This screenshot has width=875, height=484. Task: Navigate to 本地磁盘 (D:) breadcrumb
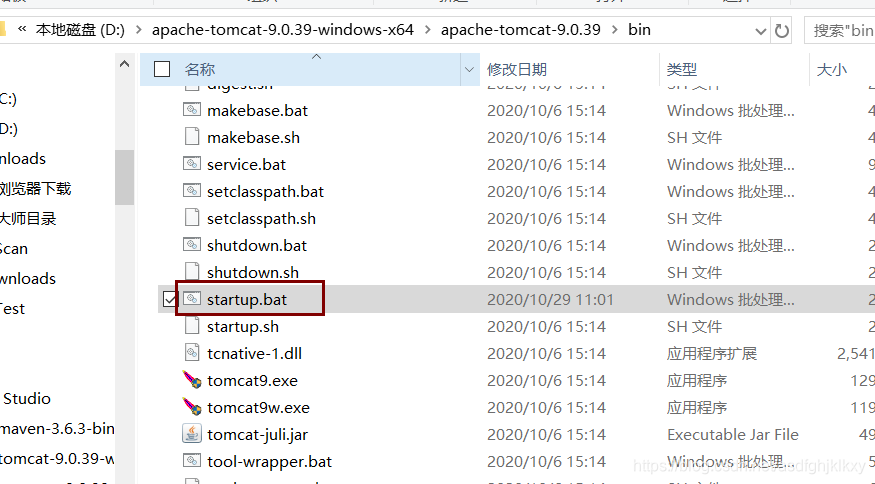pos(80,30)
